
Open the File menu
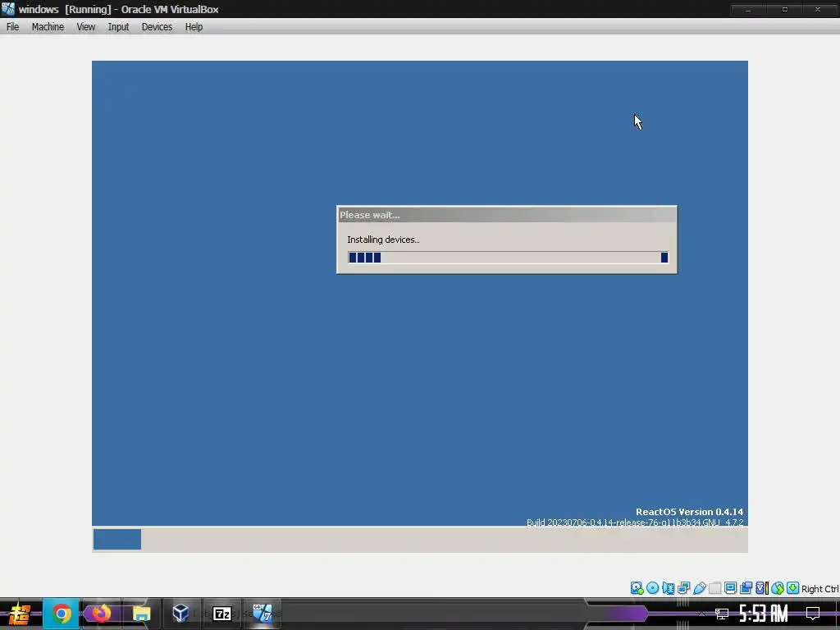pyautogui.click(x=12, y=27)
